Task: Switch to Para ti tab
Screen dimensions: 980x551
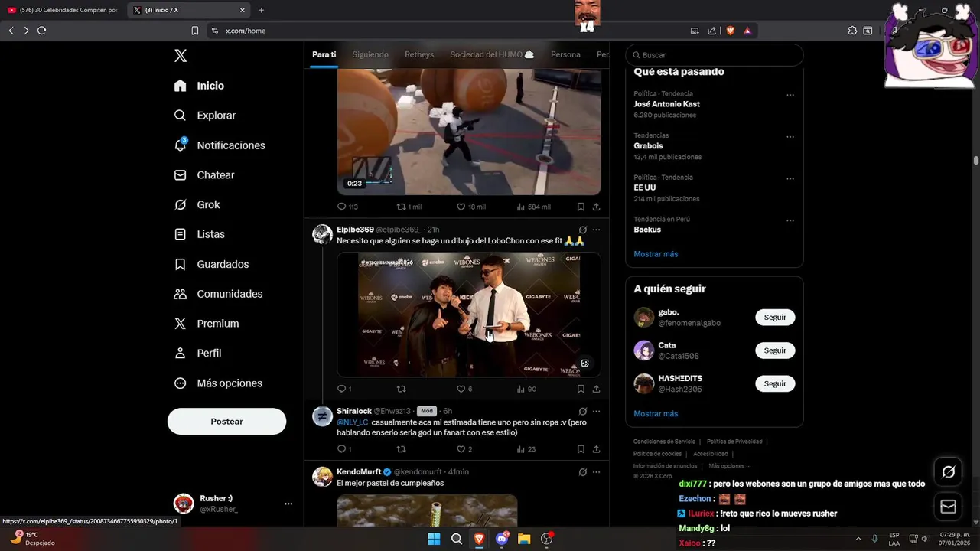Action: click(x=324, y=54)
